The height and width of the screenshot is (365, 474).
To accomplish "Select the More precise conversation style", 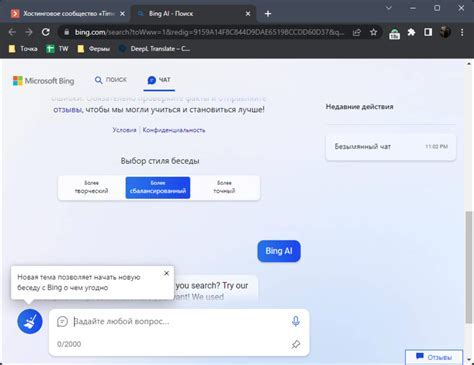I will click(224, 187).
